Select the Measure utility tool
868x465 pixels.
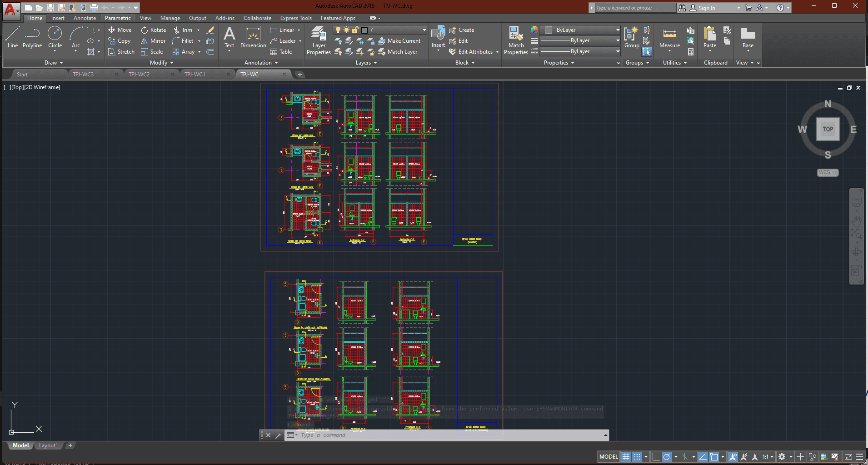(x=669, y=38)
